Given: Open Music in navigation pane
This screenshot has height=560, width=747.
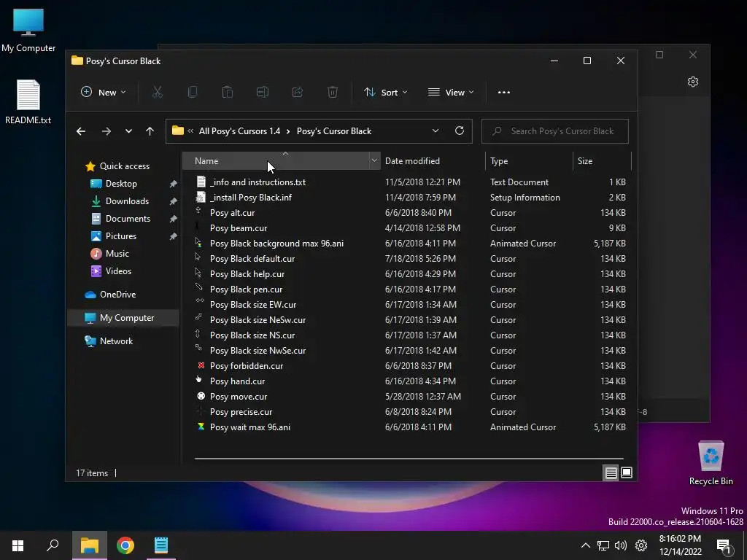Looking at the screenshot, I should pyautogui.click(x=117, y=254).
